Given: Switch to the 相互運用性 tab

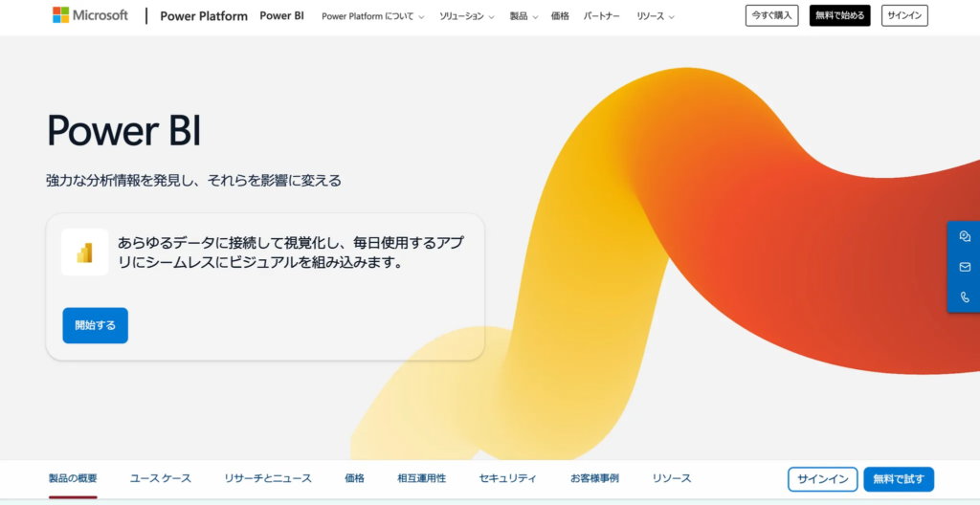Looking at the screenshot, I should click(422, 479).
